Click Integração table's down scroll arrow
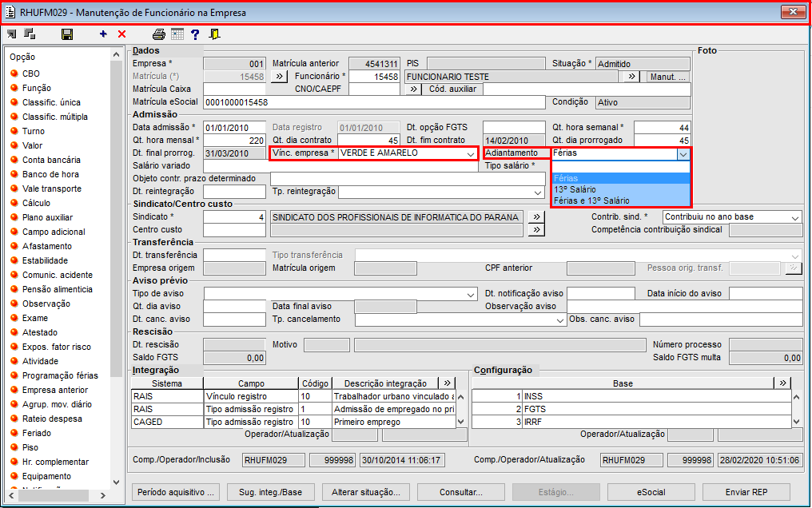812x508 pixels. 461,422
